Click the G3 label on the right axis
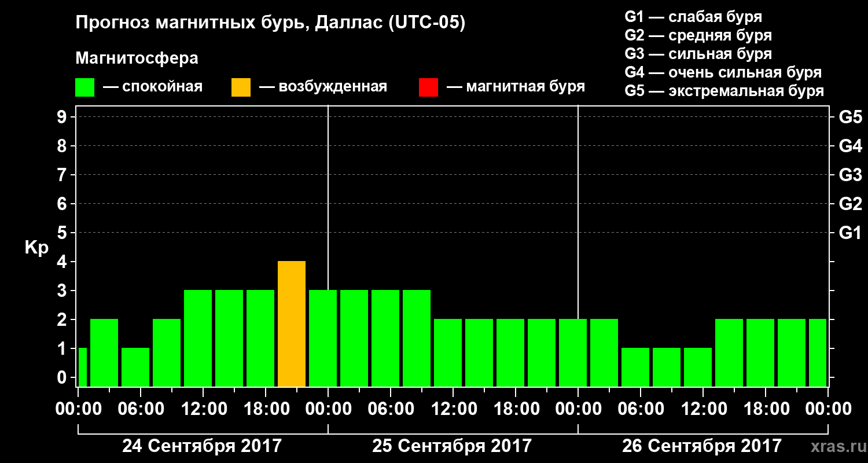868x463 pixels. [851, 175]
